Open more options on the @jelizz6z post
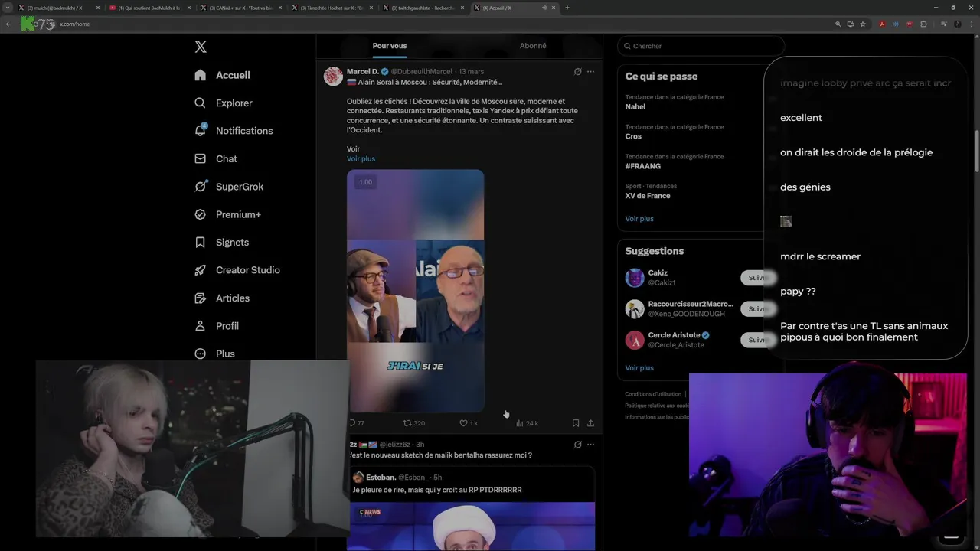This screenshot has height=551, width=980. 590,444
